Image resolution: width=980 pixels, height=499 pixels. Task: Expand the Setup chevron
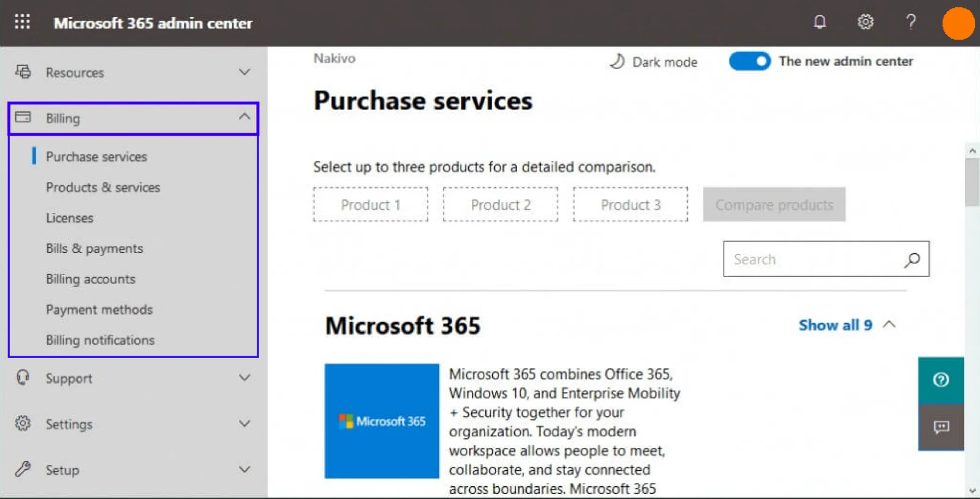pyautogui.click(x=244, y=469)
